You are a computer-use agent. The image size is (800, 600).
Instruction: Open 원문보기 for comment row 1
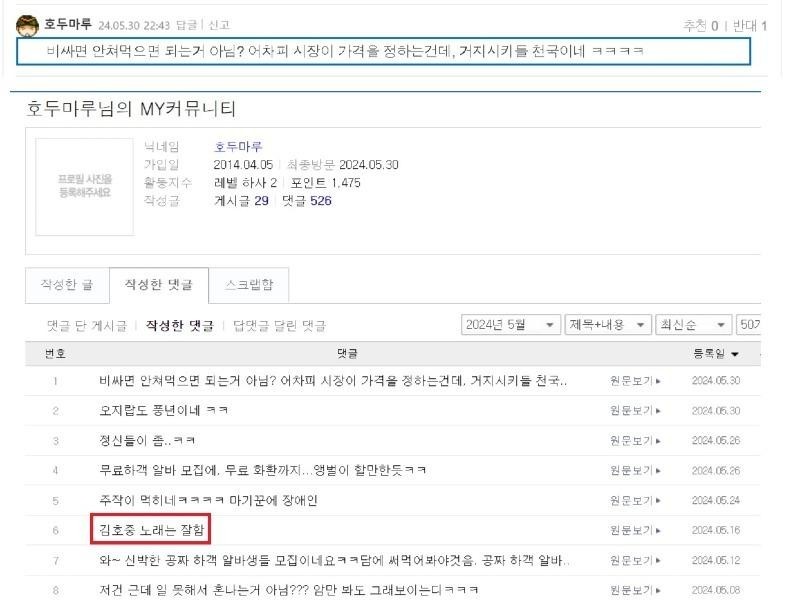click(x=635, y=381)
